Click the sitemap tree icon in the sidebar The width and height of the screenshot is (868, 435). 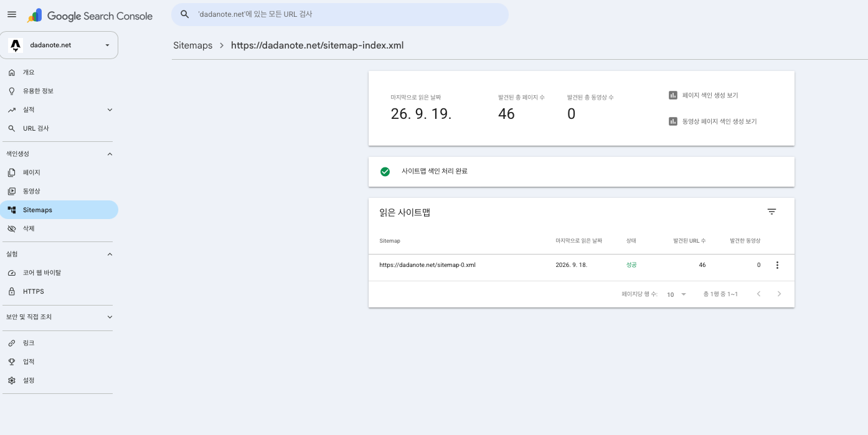point(12,210)
